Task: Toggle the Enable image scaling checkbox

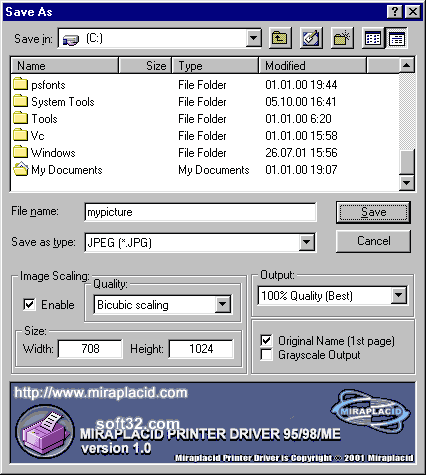Action: coord(30,304)
